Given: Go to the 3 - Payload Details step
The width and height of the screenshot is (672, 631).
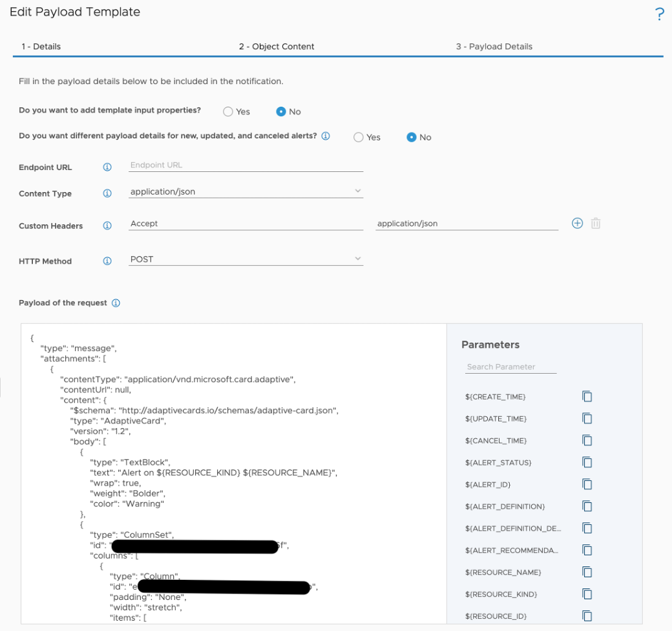Looking at the screenshot, I should click(494, 47).
